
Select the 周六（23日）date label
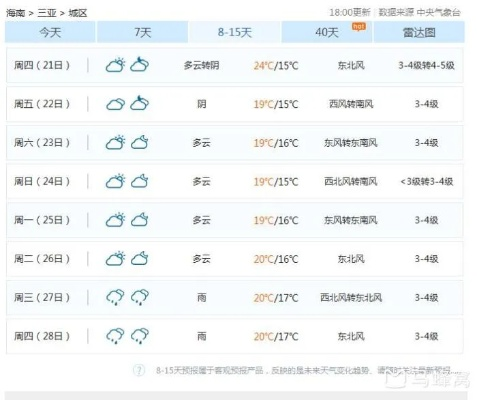(42, 142)
